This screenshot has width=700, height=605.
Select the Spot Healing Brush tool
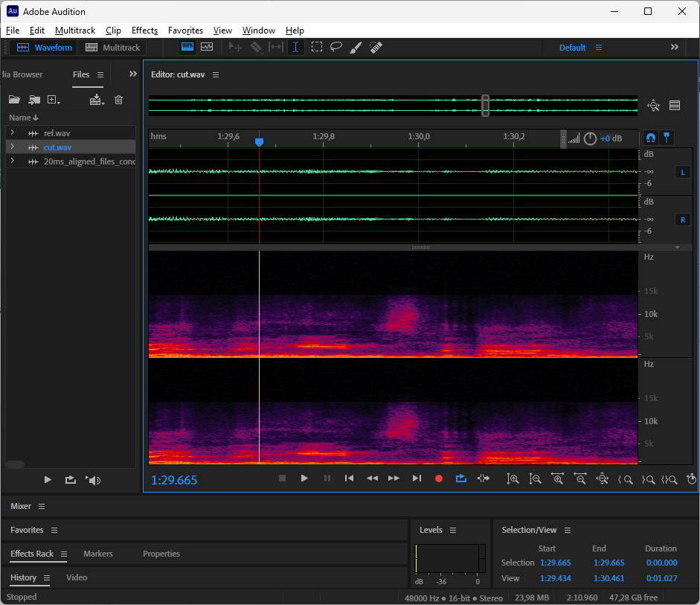tap(376, 47)
